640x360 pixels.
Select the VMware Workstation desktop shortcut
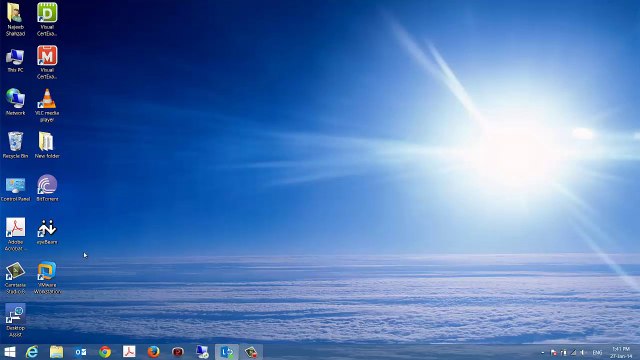click(x=47, y=278)
